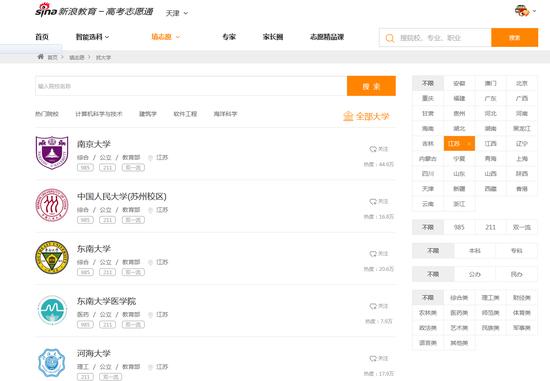Screen dimensions: 550x381
Task: Click the 河海大学 logo
Action: tap(52, 362)
